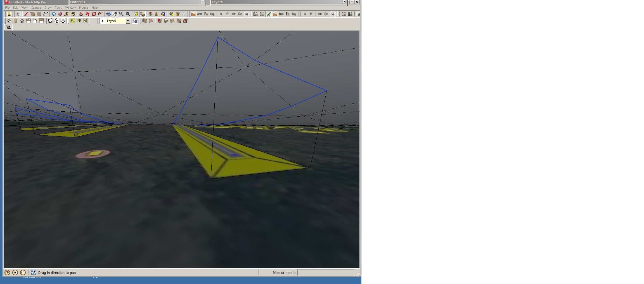The height and width of the screenshot is (284, 644).
Task: Click the geo-location status bar icon
Action: (x=7, y=273)
